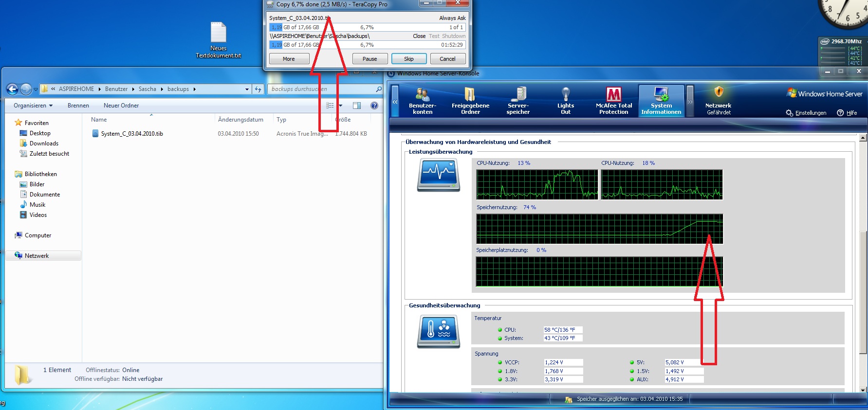The image size is (868, 410).
Task: Open the Benutzerkonten tab in server console
Action: [x=422, y=101]
